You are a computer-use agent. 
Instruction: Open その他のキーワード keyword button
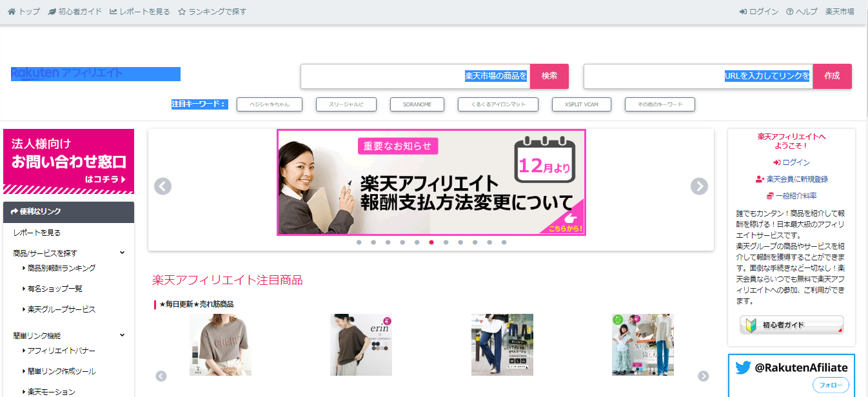click(x=660, y=104)
